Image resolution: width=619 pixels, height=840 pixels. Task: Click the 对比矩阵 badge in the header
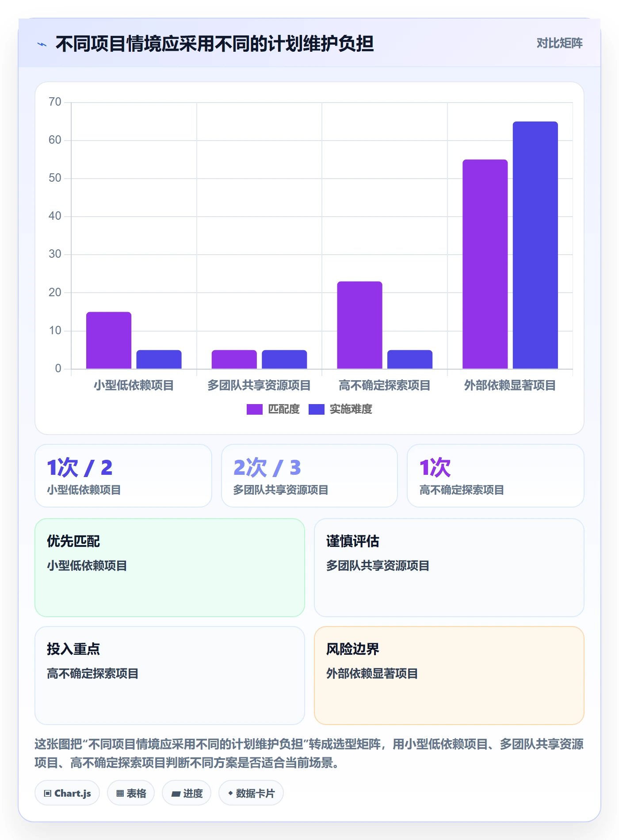coord(559,43)
